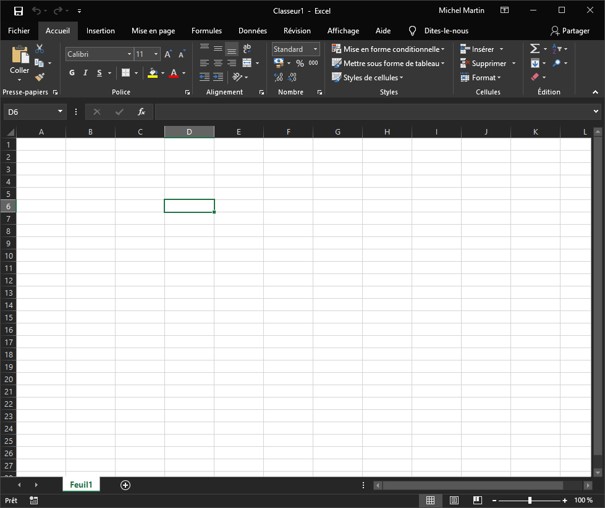Click the Coller paste icon
The image size is (605, 508).
pyautogui.click(x=19, y=58)
